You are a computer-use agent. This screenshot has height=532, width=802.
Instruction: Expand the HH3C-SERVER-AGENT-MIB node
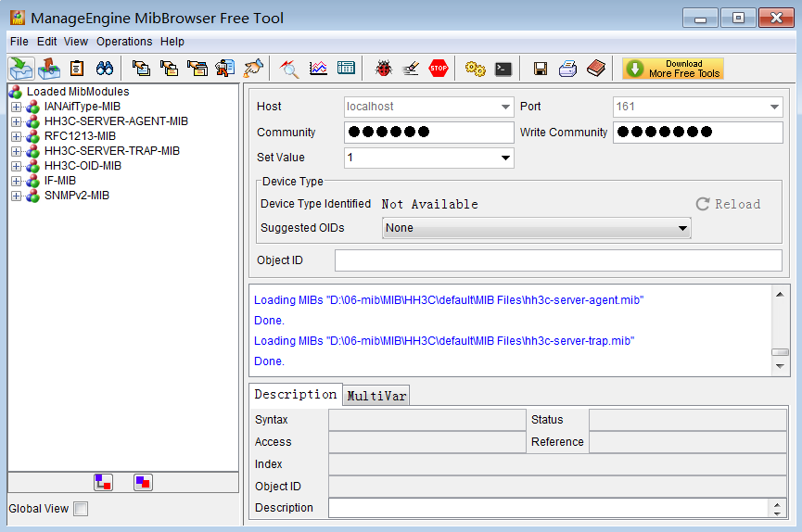pos(17,121)
